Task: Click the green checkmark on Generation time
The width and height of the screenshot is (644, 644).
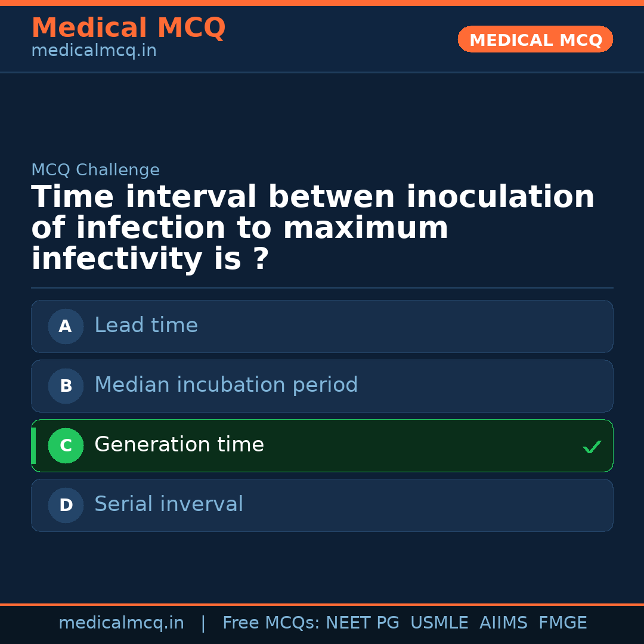Action: pyautogui.click(x=592, y=447)
